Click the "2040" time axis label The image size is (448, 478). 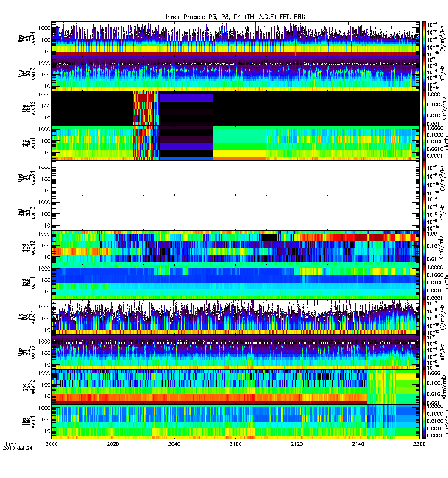(174, 444)
